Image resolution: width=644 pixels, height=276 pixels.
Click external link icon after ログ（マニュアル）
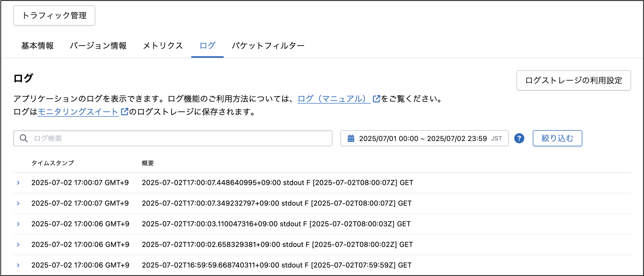coord(376,98)
